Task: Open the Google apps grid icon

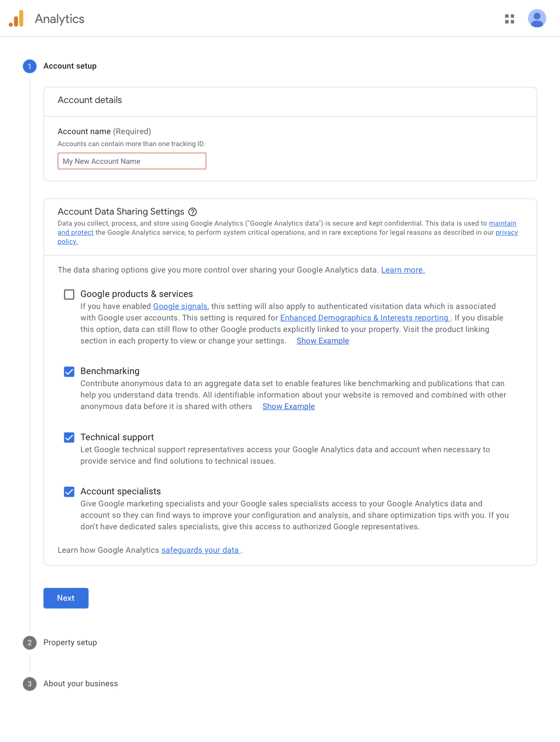Action: 509,19
